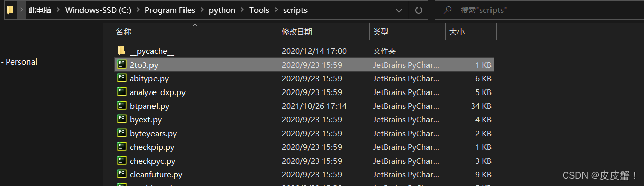Screen dimensions: 644x186
Task: Click the PyCharm icon of abitype.py
Action: coord(121,78)
